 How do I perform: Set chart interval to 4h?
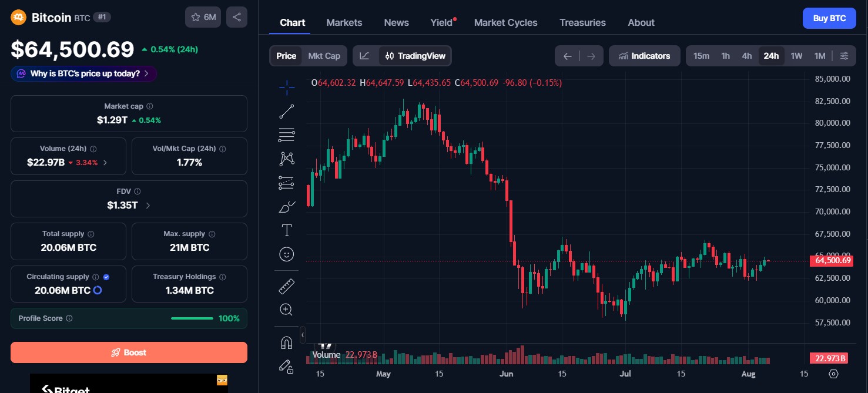(x=747, y=56)
